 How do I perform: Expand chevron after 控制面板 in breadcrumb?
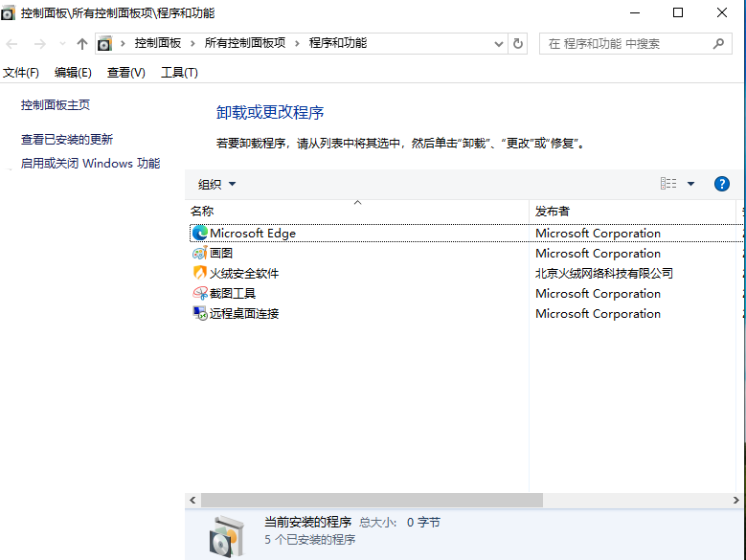(x=192, y=44)
